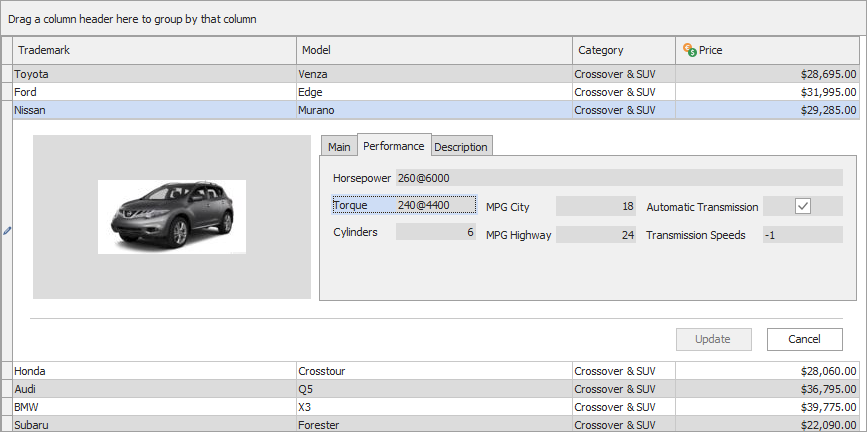Click the $28,695.00 price cell

(x=767, y=74)
